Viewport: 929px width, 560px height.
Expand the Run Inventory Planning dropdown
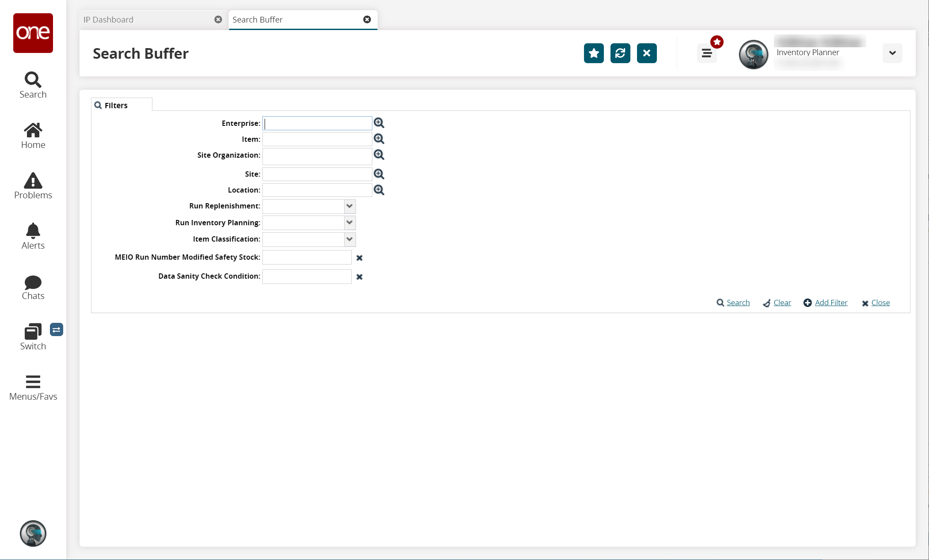(x=349, y=222)
